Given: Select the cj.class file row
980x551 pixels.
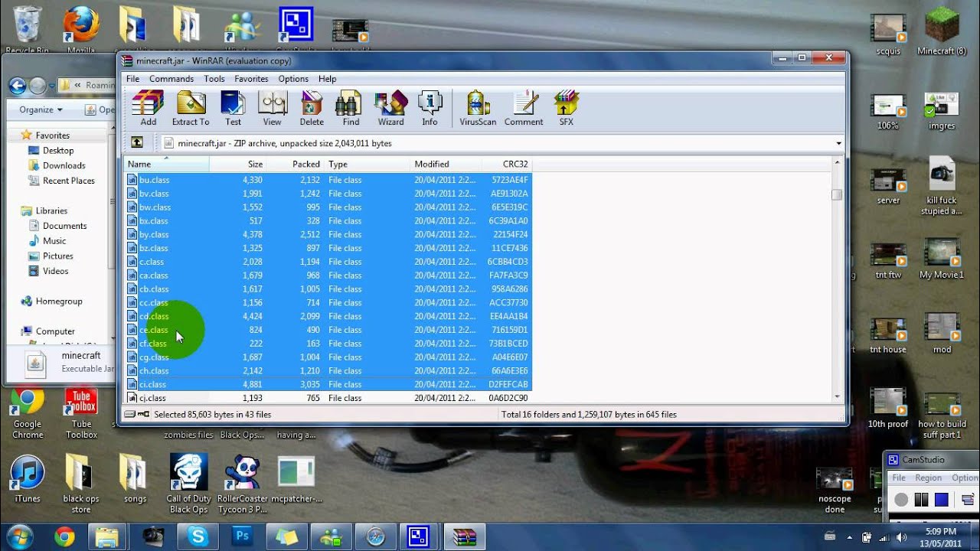Looking at the screenshot, I should tap(328, 398).
